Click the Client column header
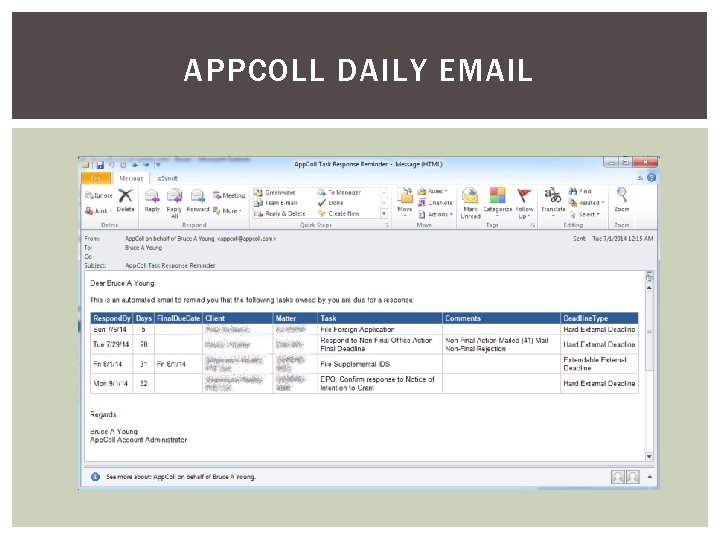 click(237, 318)
